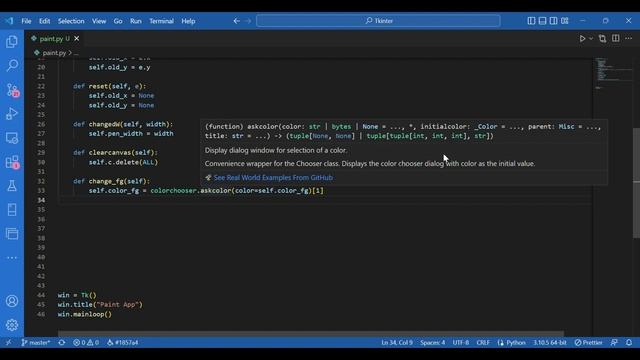This screenshot has width=640, height=360.
Task: Select interpreter 3.10.5 64-bit
Action: [549, 342]
